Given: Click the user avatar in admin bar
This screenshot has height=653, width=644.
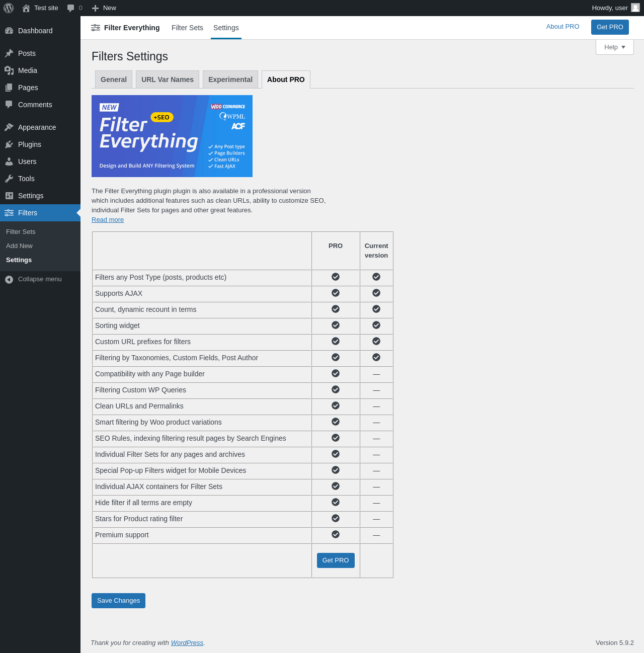Looking at the screenshot, I should tap(635, 8).
